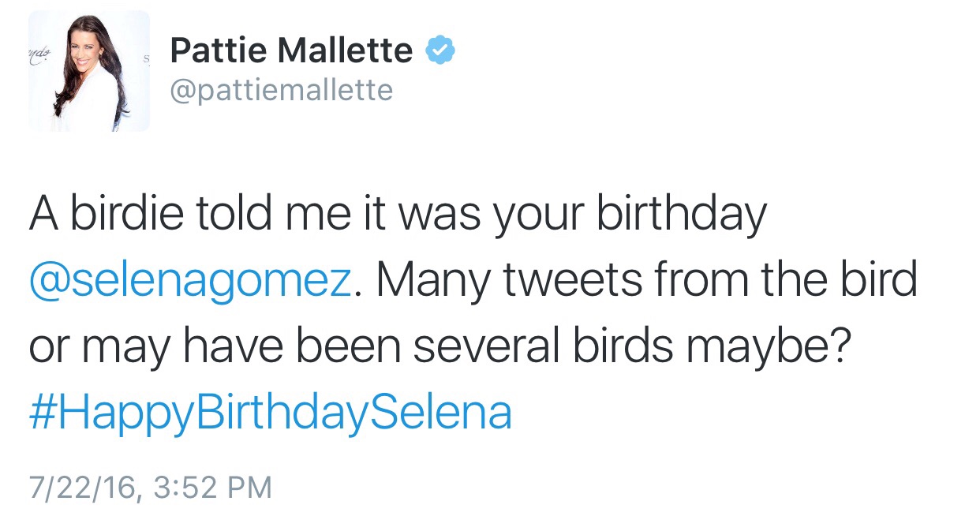
Task: Open Pattie Mallette's profile picture
Action: 89,71
